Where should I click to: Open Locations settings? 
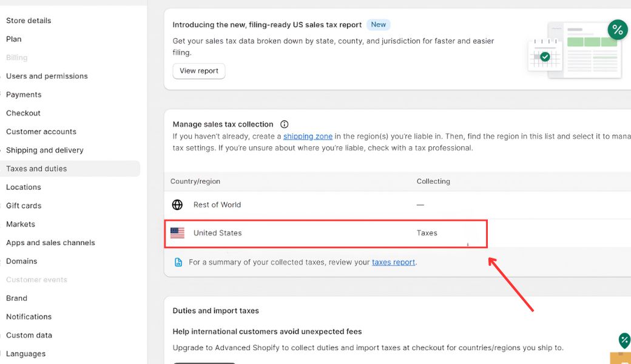tap(23, 187)
